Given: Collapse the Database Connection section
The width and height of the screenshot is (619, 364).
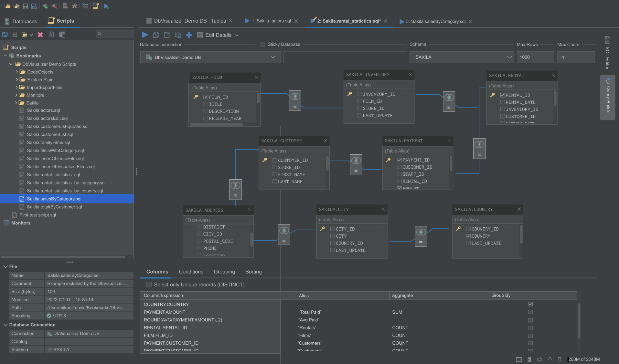Looking at the screenshot, I should click(x=5, y=325).
